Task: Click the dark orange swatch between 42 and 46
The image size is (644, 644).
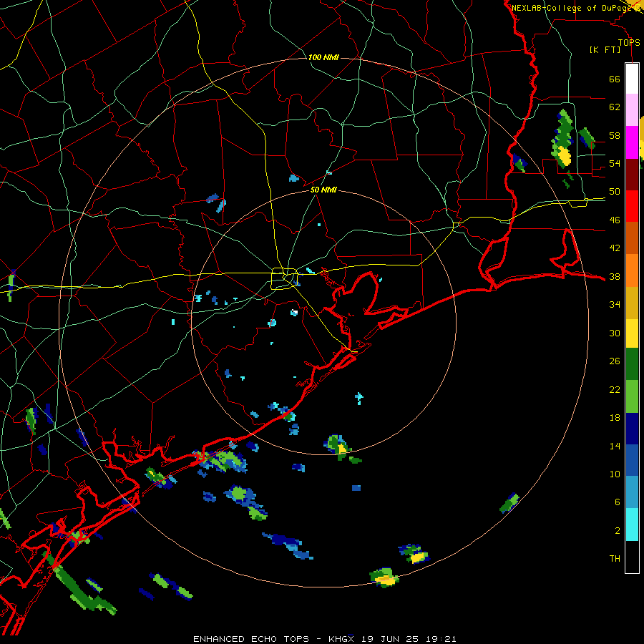Action: coord(632,238)
